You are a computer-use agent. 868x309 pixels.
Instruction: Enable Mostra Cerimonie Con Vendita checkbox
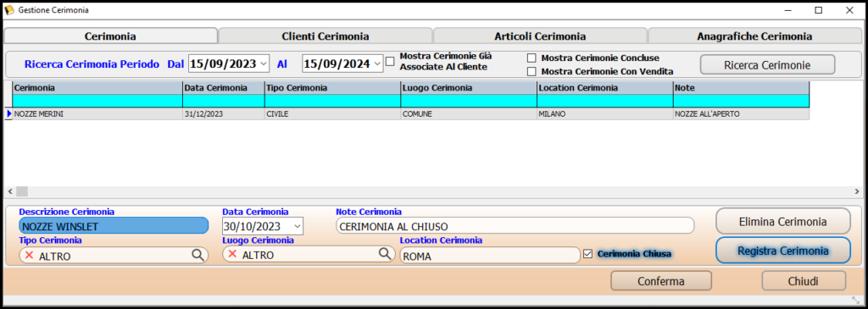tap(531, 71)
